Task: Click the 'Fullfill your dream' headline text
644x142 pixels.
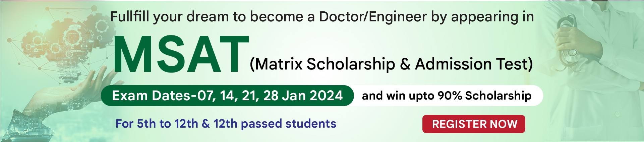Action: [x=322, y=17]
